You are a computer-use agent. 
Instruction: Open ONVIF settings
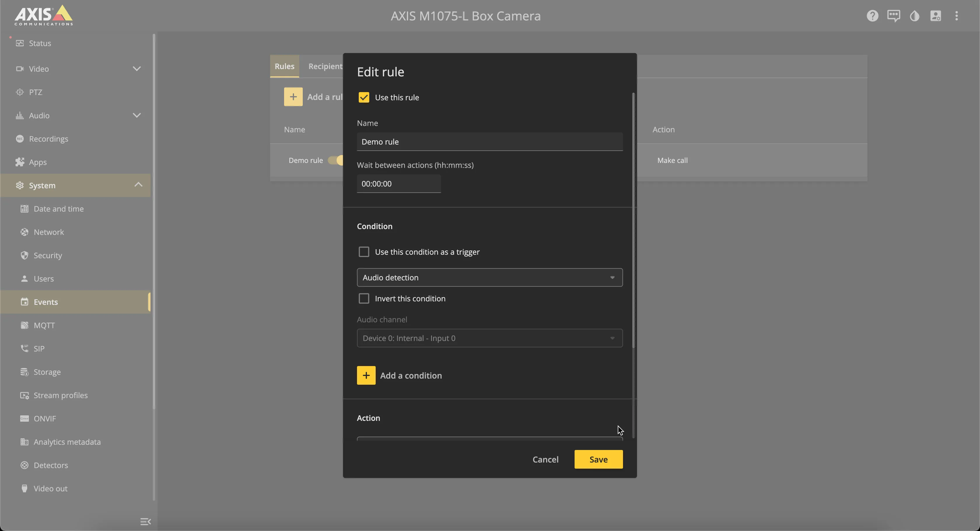[75, 419]
